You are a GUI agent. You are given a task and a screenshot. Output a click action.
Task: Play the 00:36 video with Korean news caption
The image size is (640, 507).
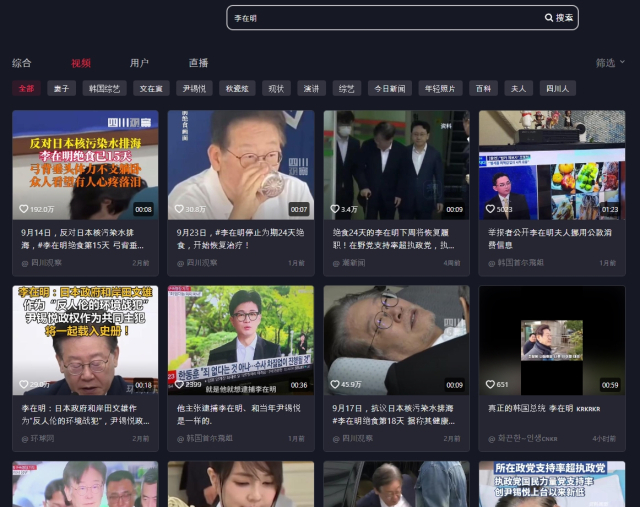[x=241, y=340]
